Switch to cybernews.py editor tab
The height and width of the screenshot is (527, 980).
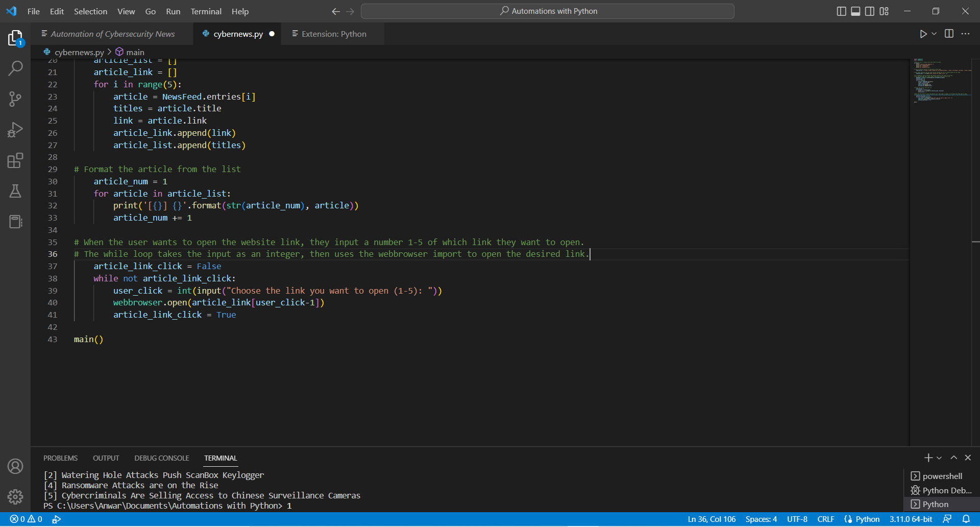coord(237,34)
